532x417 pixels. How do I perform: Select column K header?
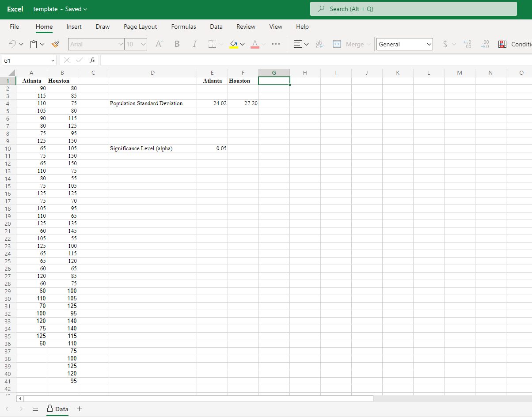click(398, 73)
